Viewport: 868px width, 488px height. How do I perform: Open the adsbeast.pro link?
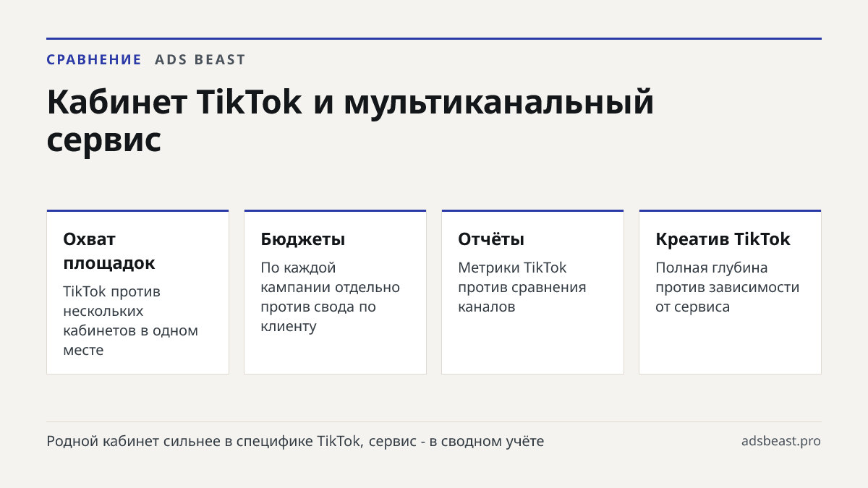pos(781,441)
